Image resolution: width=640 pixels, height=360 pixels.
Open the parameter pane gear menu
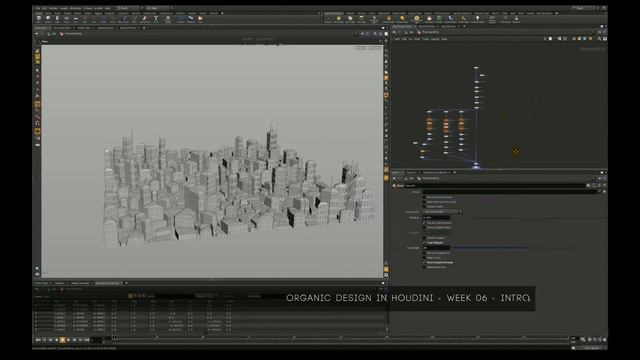[x=588, y=186]
